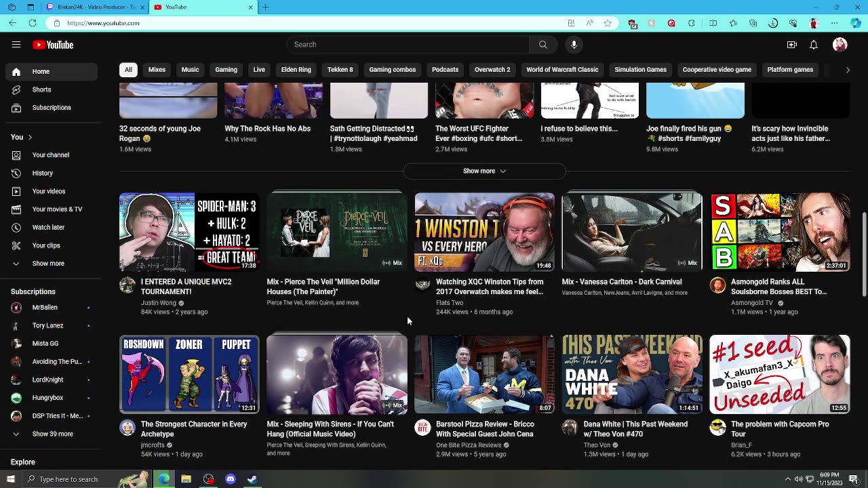Open File Explorer from the taskbar
The height and width of the screenshot is (488, 868).
(186, 479)
